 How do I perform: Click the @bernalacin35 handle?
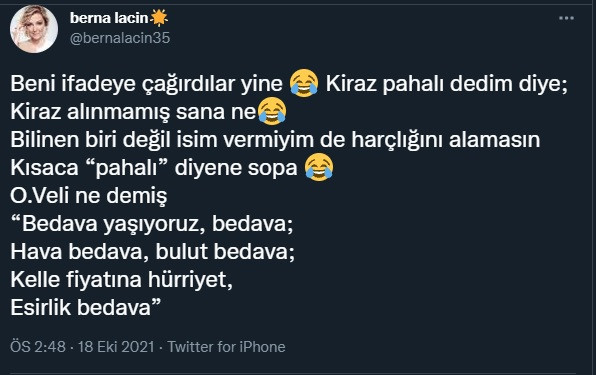120,38
